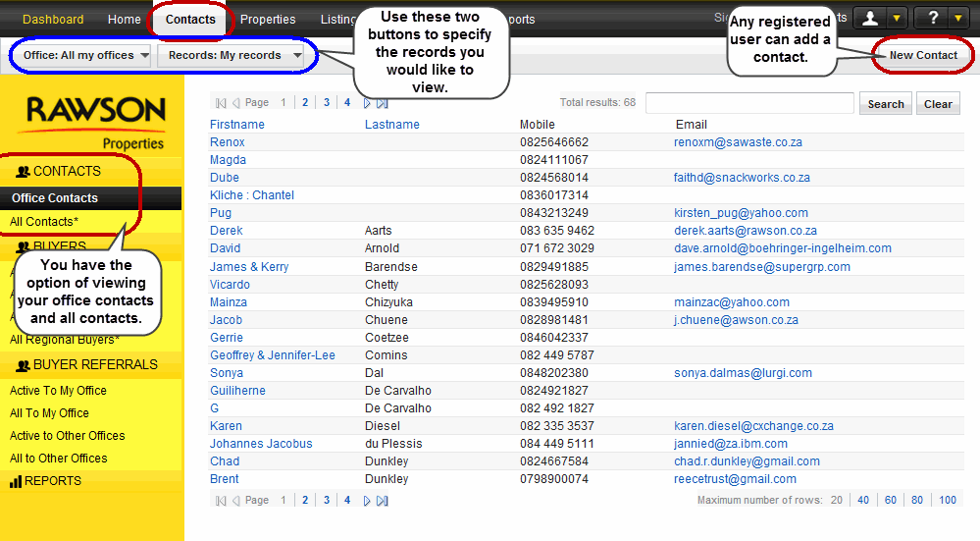Expand the help menu dropdown arrow
The image size is (980, 541).
957,19
